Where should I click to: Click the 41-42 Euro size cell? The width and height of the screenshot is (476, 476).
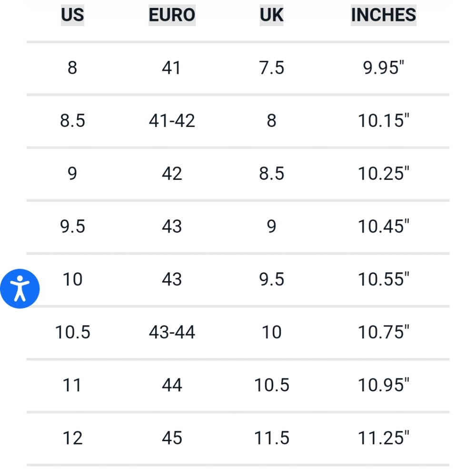click(172, 120)
